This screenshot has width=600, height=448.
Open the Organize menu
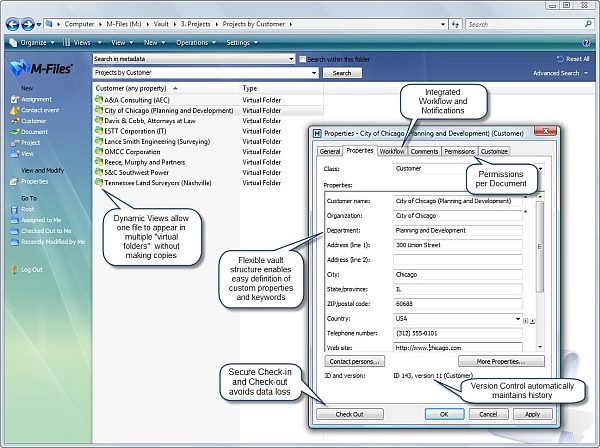[33, 42]
